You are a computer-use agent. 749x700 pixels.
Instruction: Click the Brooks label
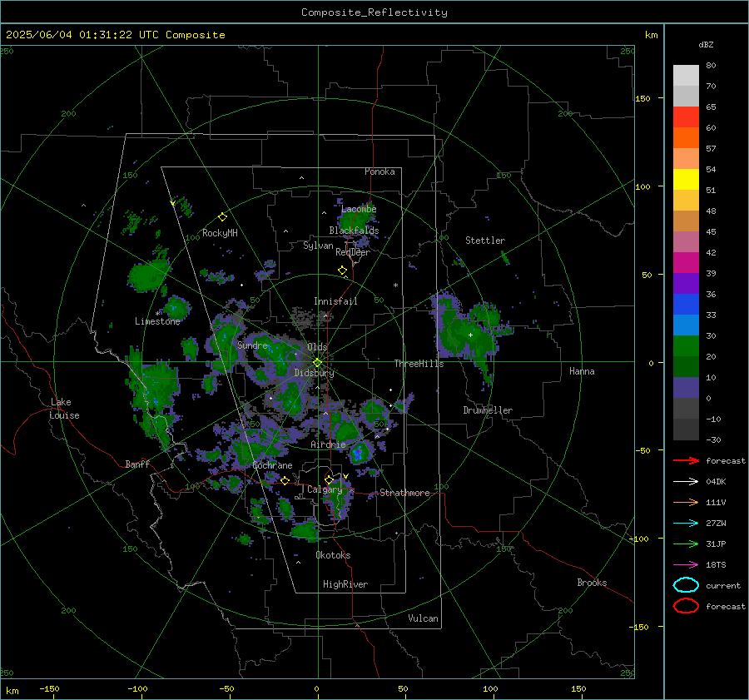pyautogui.click(x=592, y=583)
